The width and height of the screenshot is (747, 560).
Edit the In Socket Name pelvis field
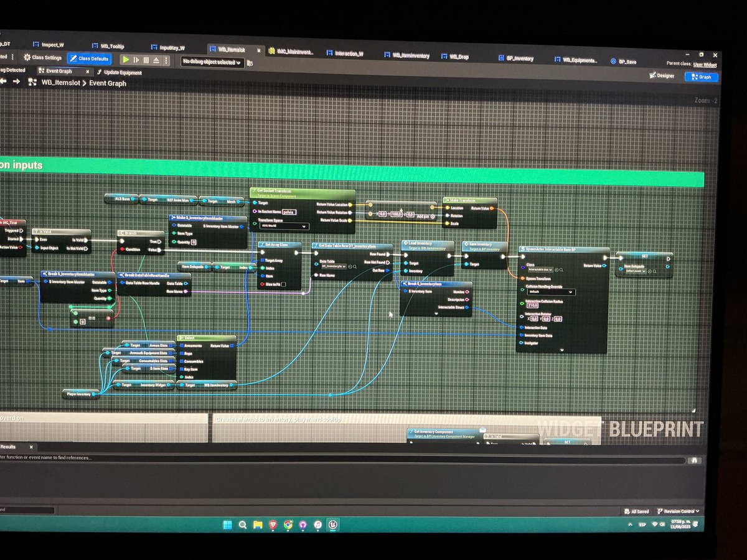288,212
